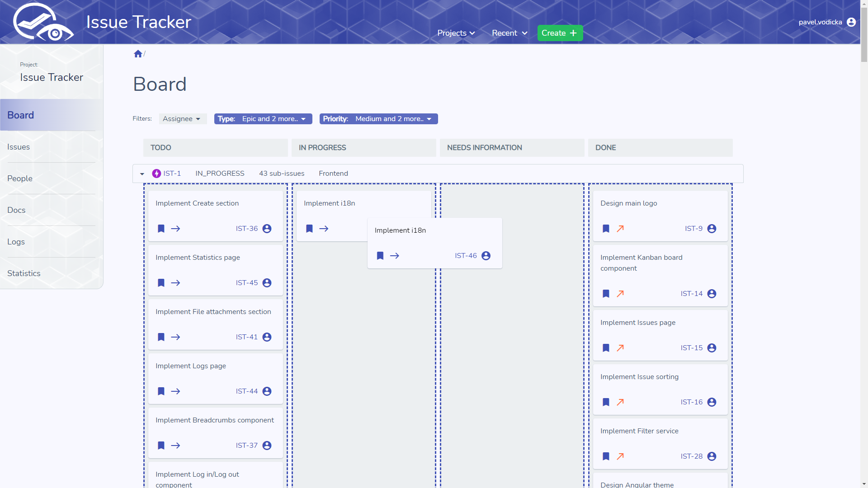Viewport: 868px width, 488px height.
Task: Open the IST-44 issue link
Action: tap(246, 391)
